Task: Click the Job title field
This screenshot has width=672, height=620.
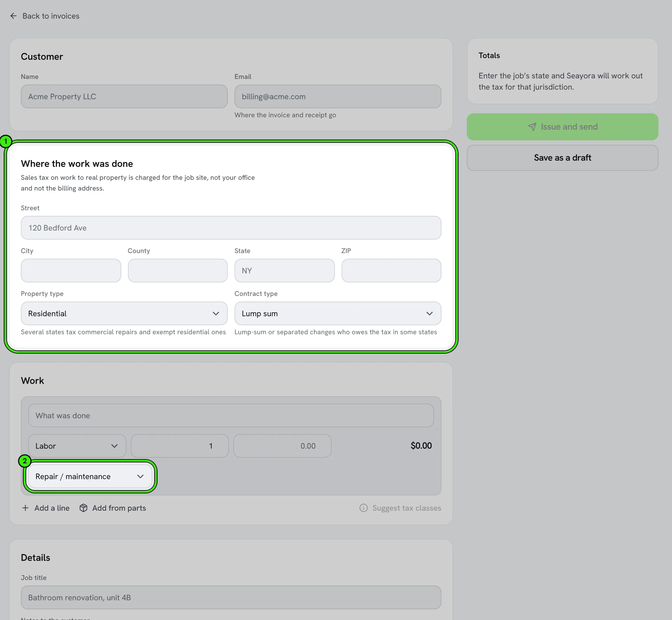Action: (231, 597)
